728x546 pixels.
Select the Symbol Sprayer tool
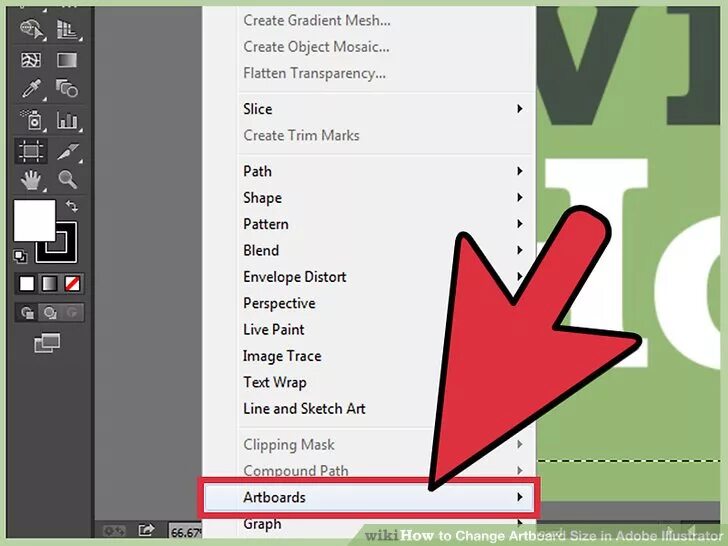[x=32, y=120]
